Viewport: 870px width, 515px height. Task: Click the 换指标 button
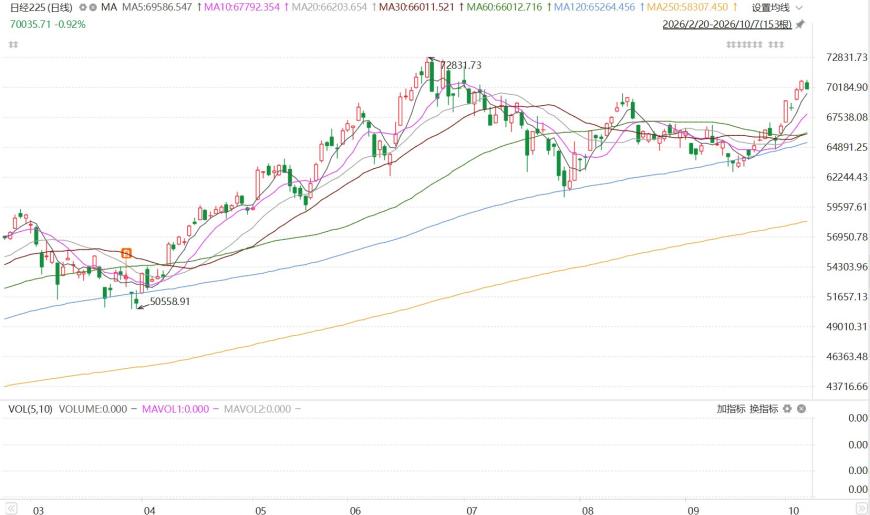(763, 408)
